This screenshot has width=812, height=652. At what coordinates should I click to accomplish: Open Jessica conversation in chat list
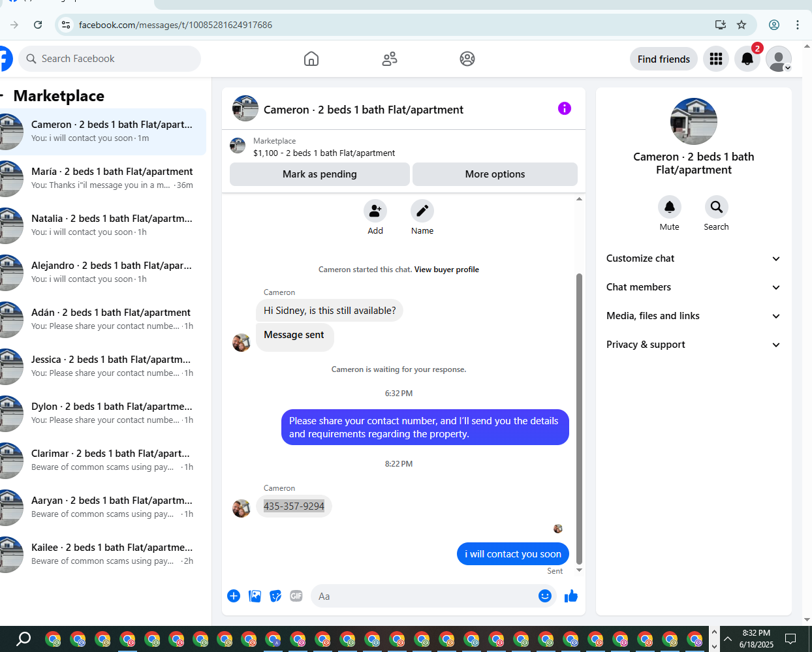103,366
